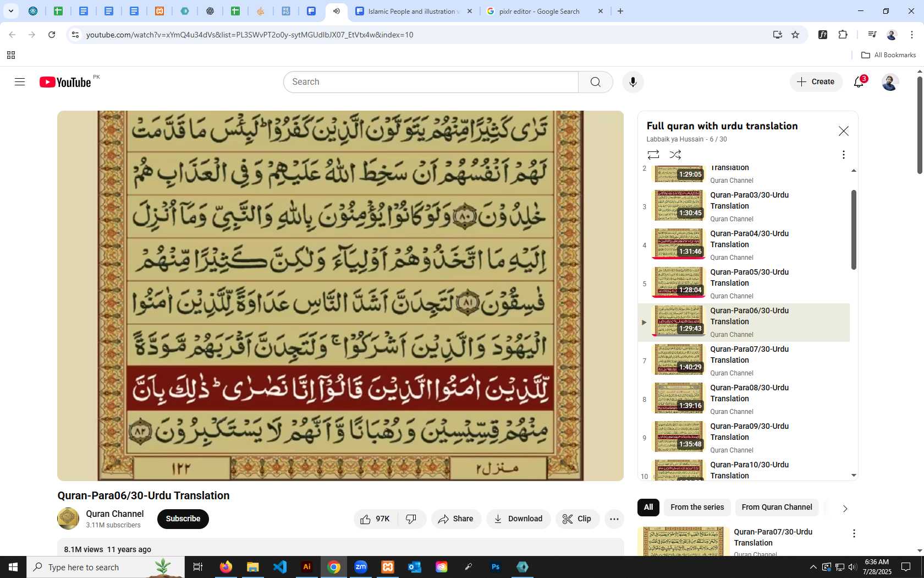Viewport: 924px width, 578px height.
Task: Go back in browser history
Action: point(12,35)
